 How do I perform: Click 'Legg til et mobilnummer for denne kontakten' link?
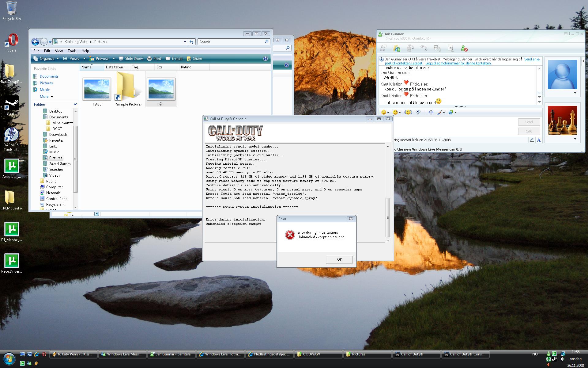(x=458, y=63)
